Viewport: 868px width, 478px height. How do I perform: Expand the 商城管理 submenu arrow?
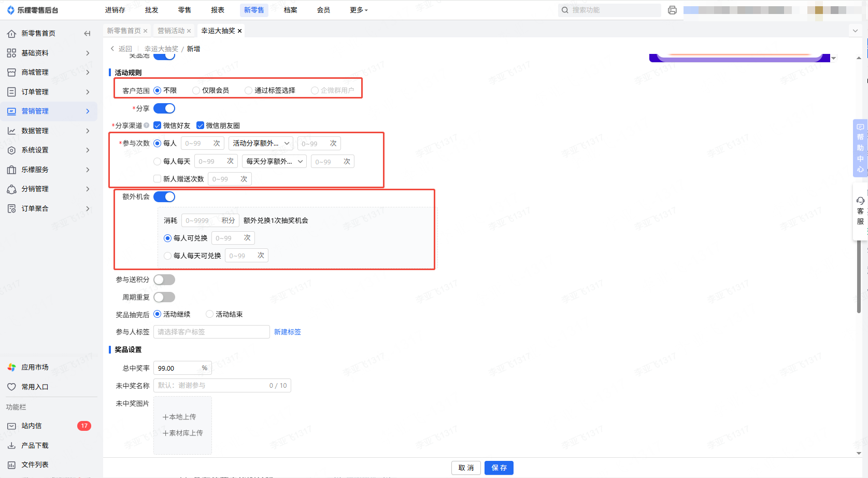(x=88, y=73)
